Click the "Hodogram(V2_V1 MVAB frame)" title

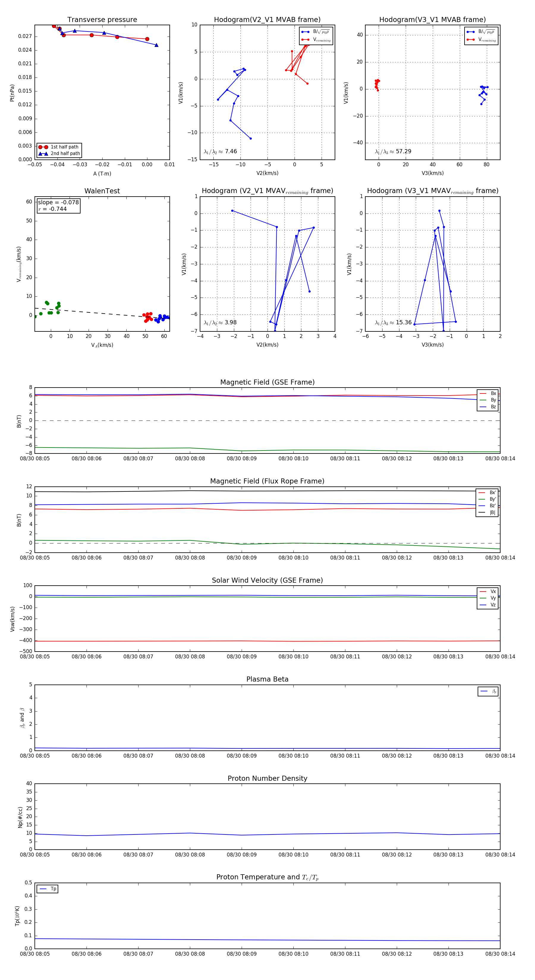pos(267,20)
